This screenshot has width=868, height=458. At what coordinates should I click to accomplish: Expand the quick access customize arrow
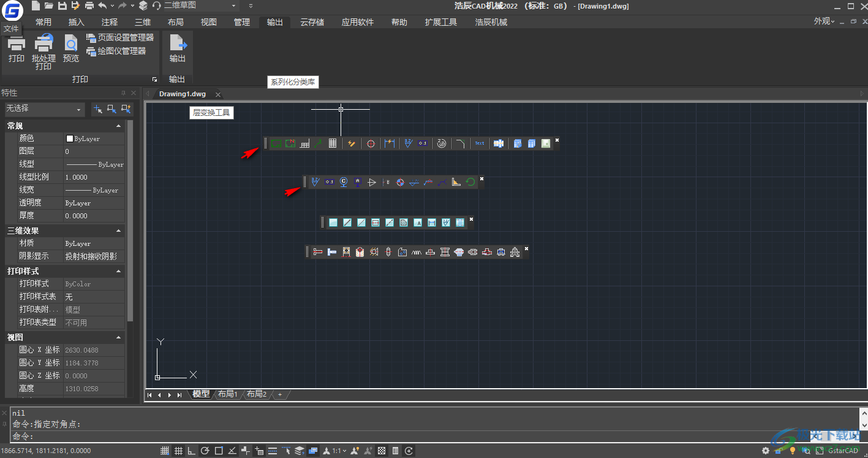tap(251, 6)
